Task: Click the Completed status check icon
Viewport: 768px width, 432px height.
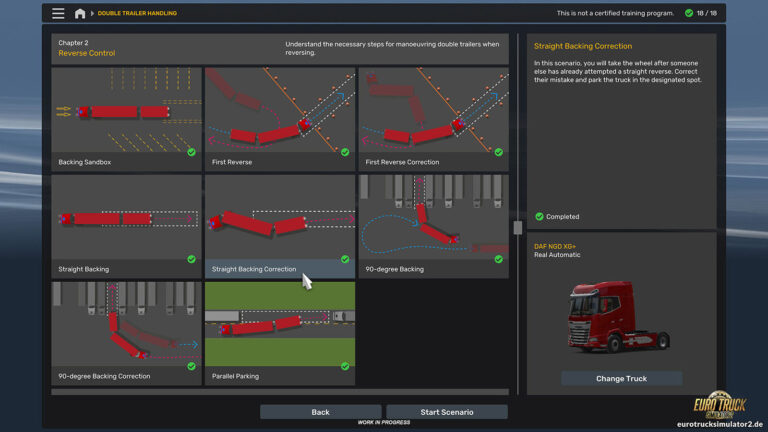Action: 539,216
